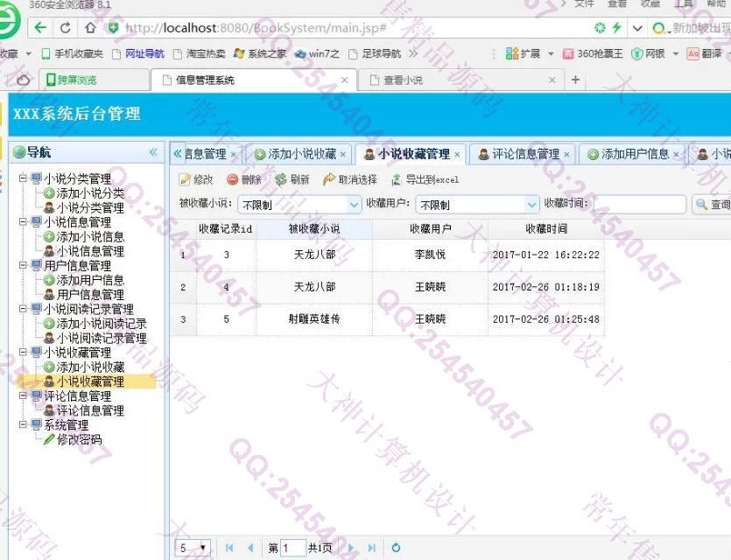
Task: Click the 取消选择 (deselect) toolbar icon
Action: [x=329, y=179]
